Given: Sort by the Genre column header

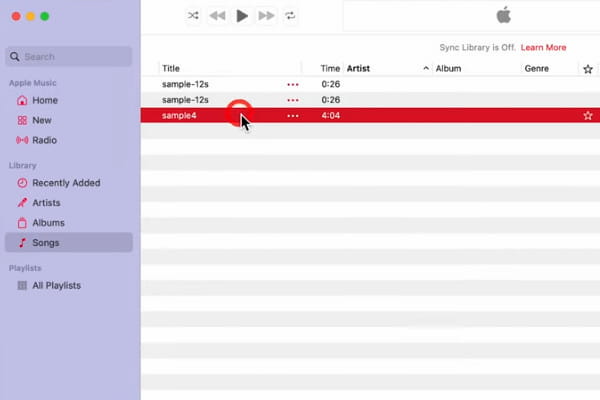Looking at the screenshot, I should 536,69.
